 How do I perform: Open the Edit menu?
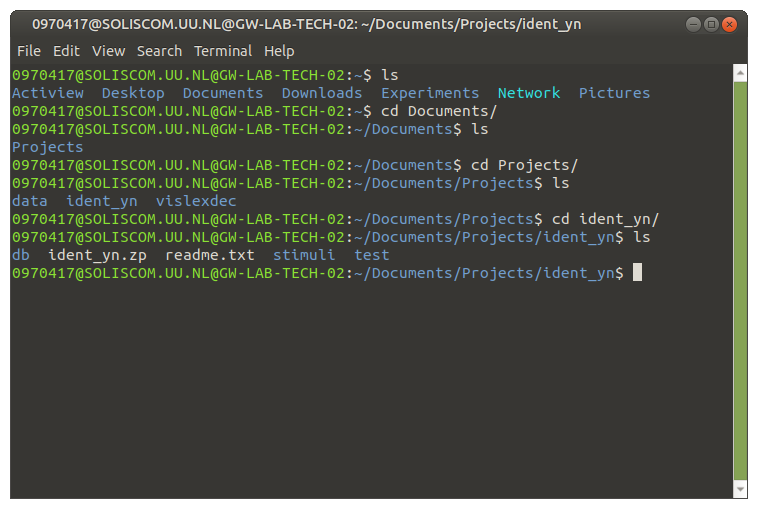66,51
